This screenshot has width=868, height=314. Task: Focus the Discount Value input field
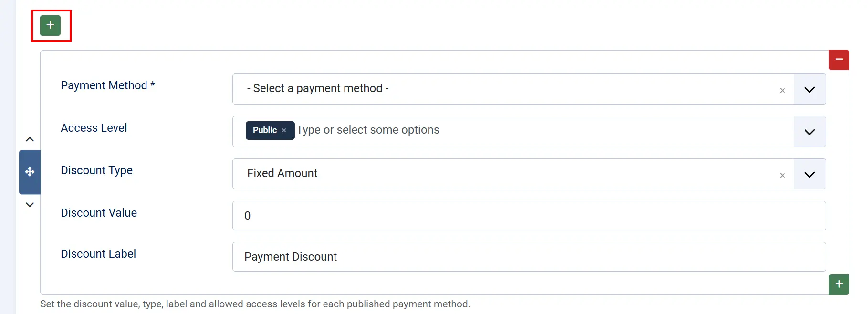[529, 216]
